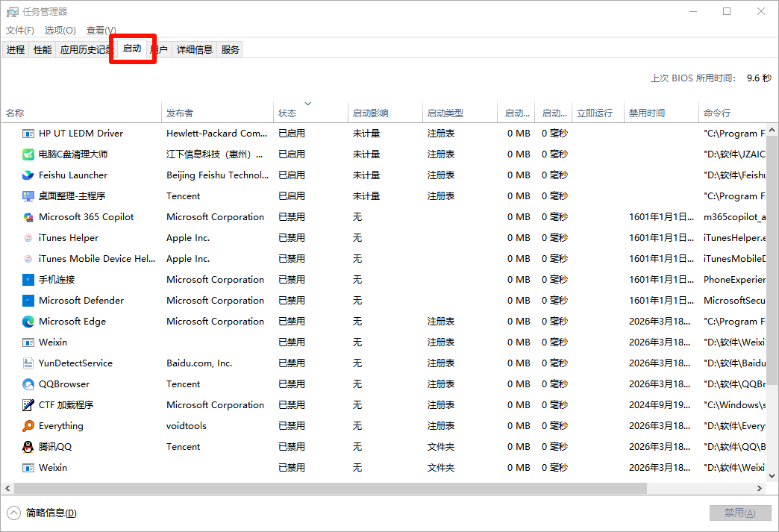Switch to the 详细信息 tab
Viewport: 779px width, 532px height.
tap(194, 50)
